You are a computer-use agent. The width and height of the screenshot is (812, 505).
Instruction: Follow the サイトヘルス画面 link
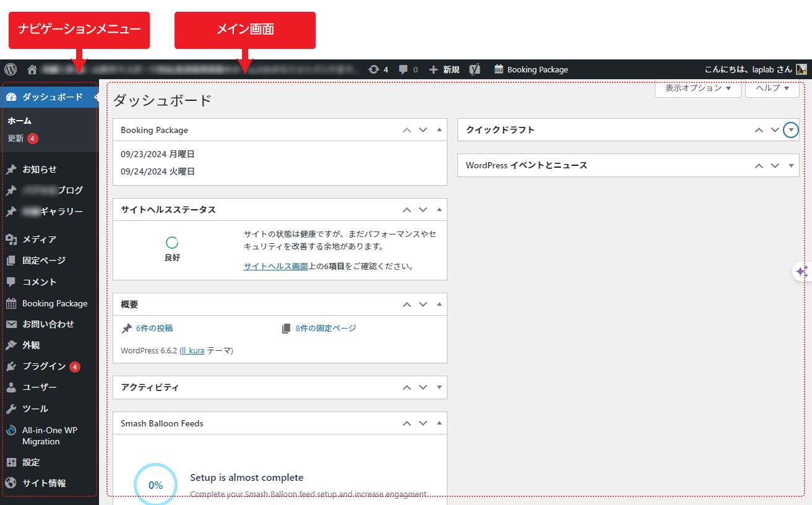pos(275,266)
